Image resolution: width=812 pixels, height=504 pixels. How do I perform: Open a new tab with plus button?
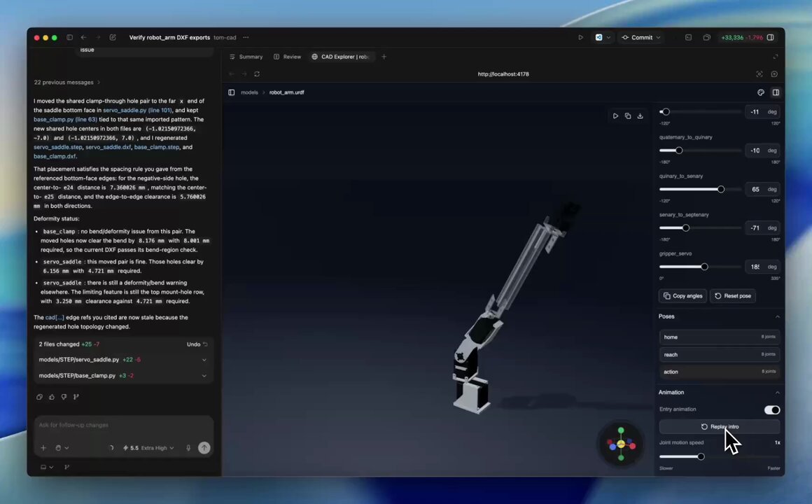(384, 57)
